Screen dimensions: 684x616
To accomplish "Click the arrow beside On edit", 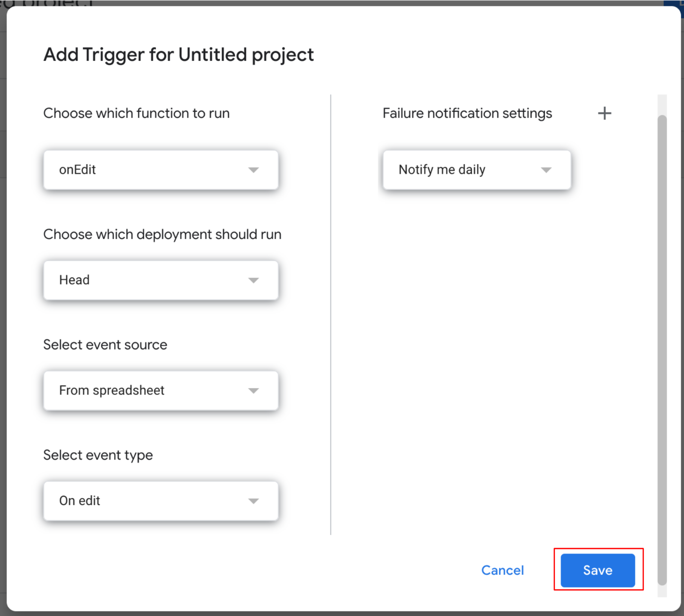I will [x=253, y=501].
